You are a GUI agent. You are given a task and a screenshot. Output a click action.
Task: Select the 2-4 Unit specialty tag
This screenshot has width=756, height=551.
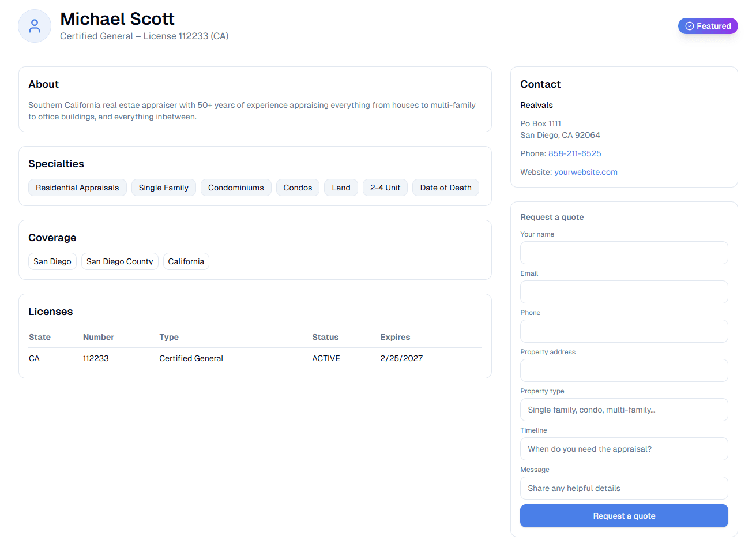pyautogui.click(x=385, y=188)
